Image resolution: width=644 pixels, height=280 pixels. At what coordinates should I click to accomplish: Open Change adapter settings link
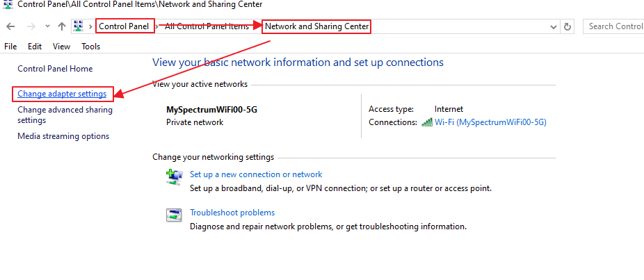click(62, 94)
